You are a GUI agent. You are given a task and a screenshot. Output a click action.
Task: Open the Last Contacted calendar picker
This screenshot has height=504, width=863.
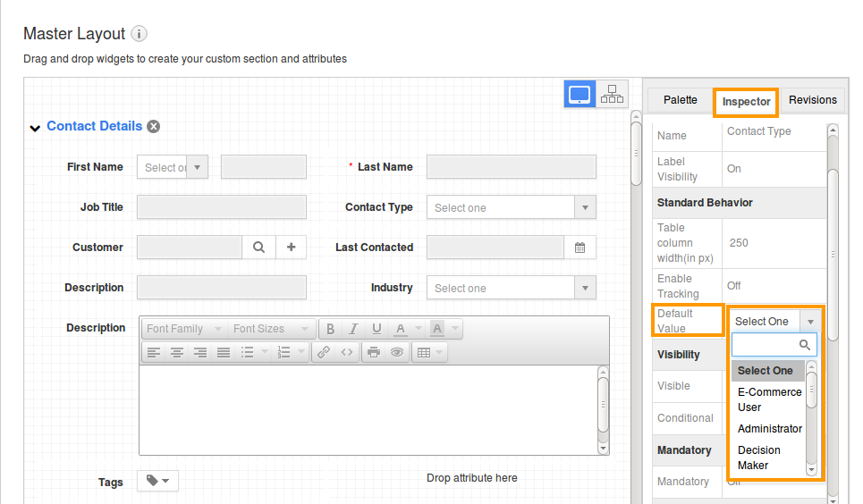click(x=580, y=248)
